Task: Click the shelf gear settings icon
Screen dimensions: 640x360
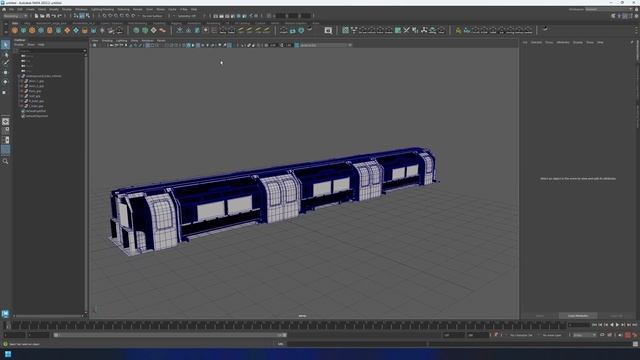Action: click(x=5, y=32)
